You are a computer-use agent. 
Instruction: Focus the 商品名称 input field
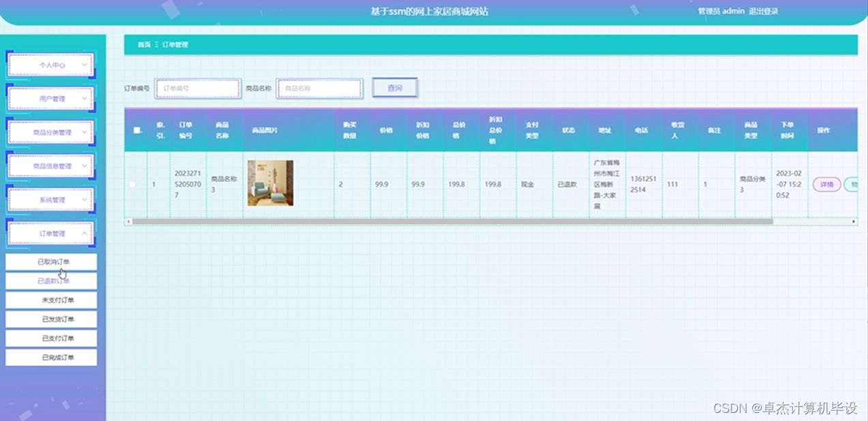319,89
